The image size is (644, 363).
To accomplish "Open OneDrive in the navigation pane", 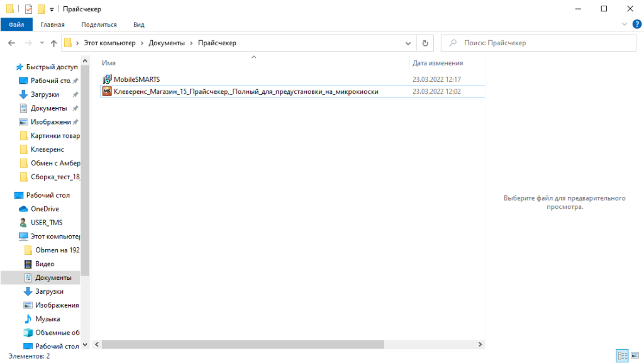I will coord(45,209).
